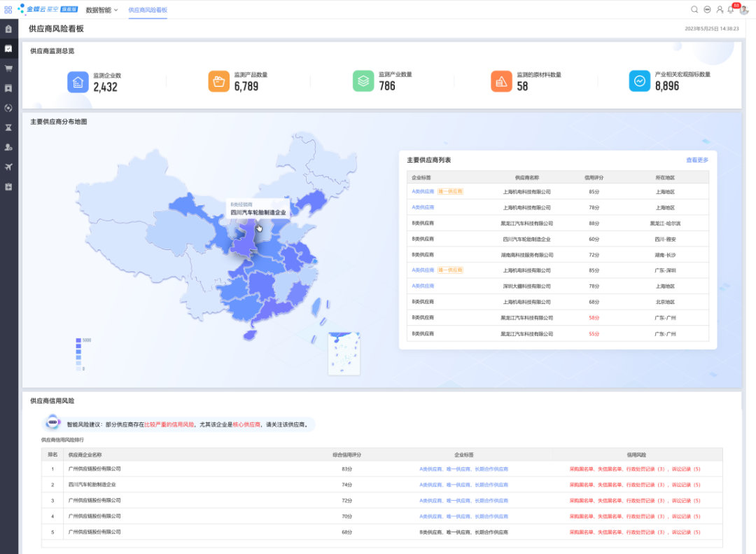This screenshot has height=554, width=756.
Task: Open the app grid menu icon
Action: [8, 10]
